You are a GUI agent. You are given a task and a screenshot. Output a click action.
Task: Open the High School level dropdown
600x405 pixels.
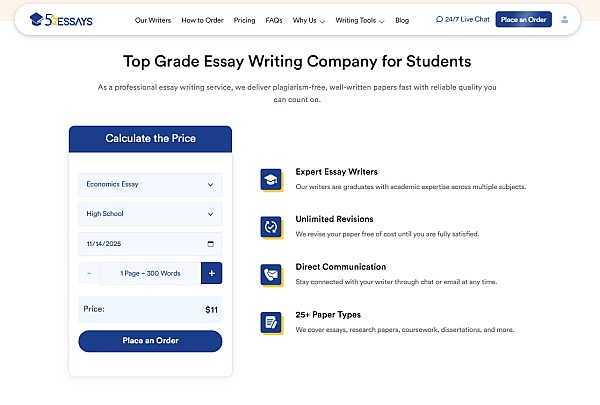(x=150, y=214)
